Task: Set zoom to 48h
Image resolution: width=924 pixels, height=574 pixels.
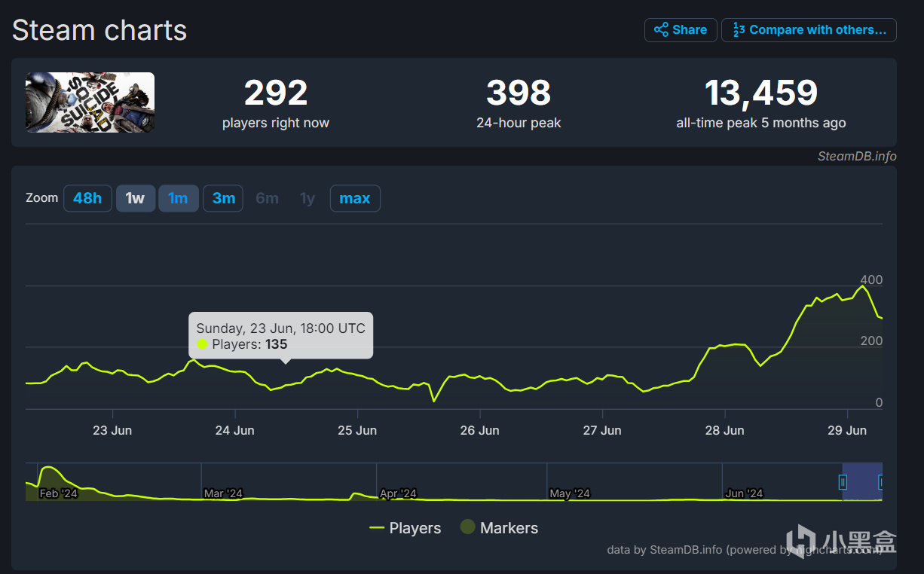Action: 87,198
